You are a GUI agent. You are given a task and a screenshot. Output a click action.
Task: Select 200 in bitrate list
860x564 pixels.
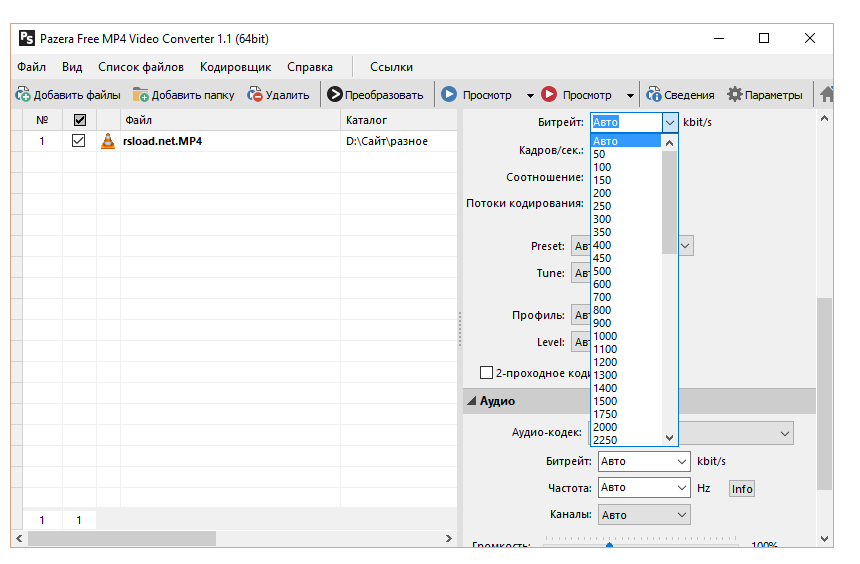[626, 193]
